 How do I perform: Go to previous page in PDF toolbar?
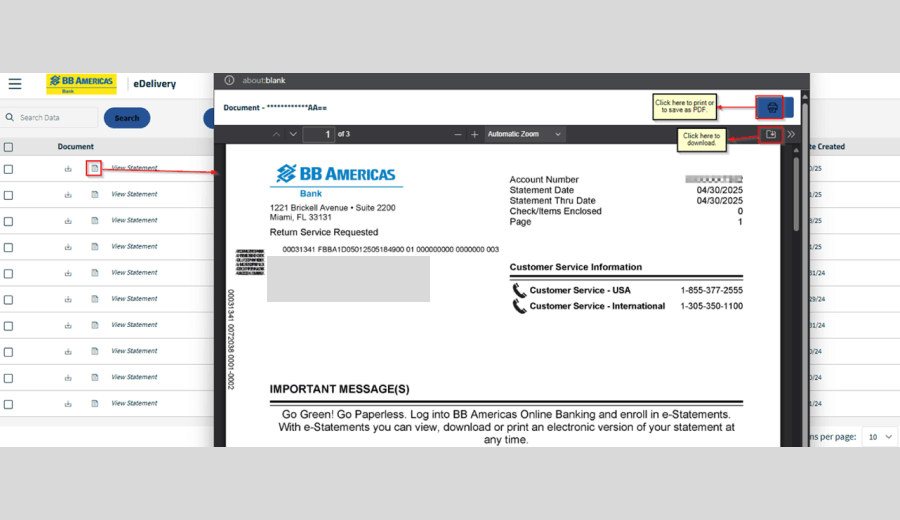pyautogui.click(x=276, y=134)
